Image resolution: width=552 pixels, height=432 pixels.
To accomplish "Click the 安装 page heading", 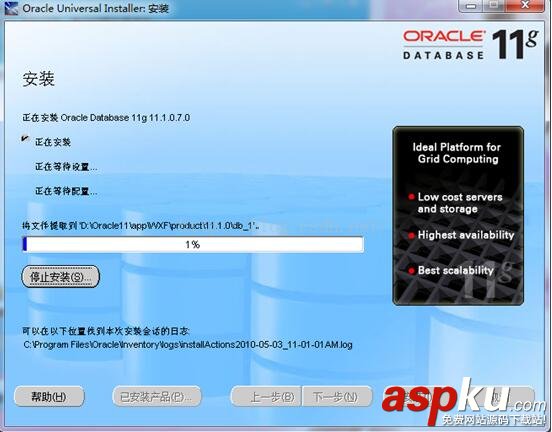I will point(38,79).
